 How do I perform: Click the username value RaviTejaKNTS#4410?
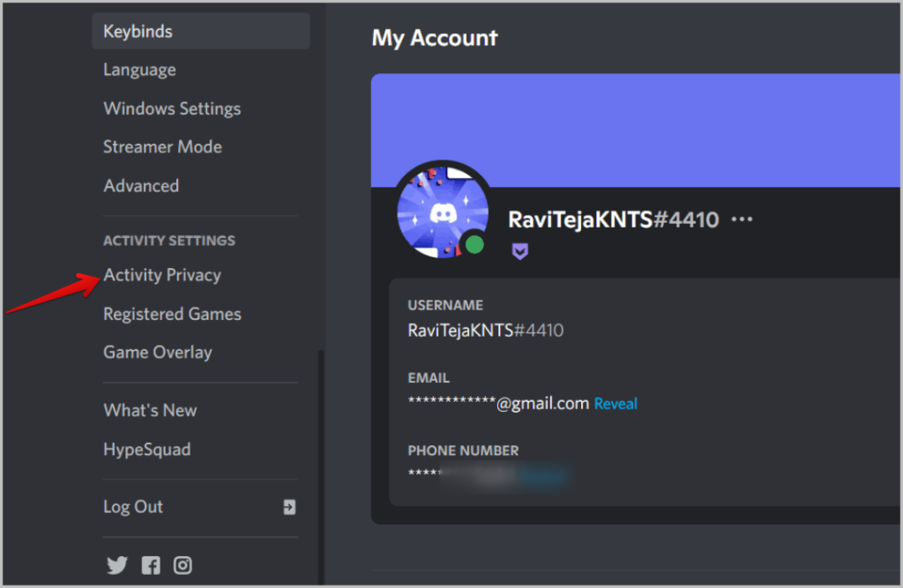[486, 331]
